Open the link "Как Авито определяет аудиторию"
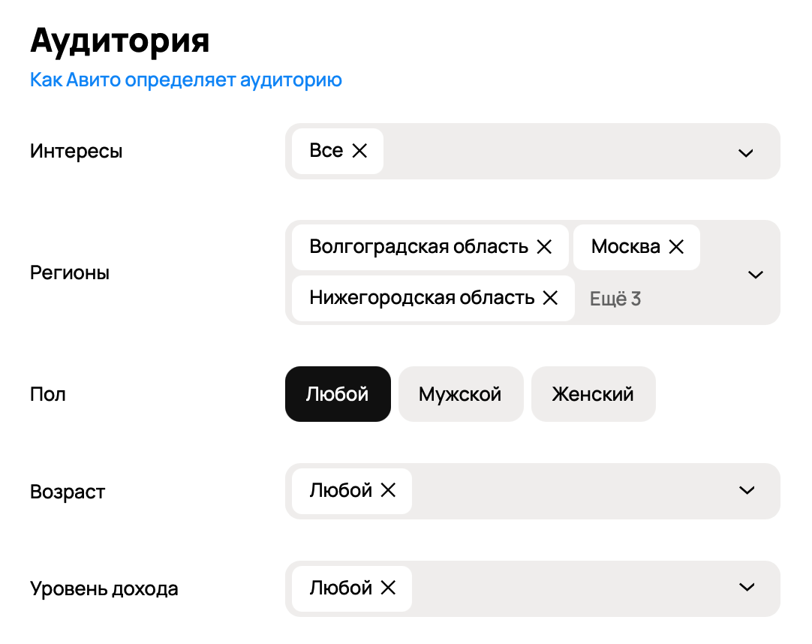Screen dimensions: 812x644 click(x=185, y=80)
